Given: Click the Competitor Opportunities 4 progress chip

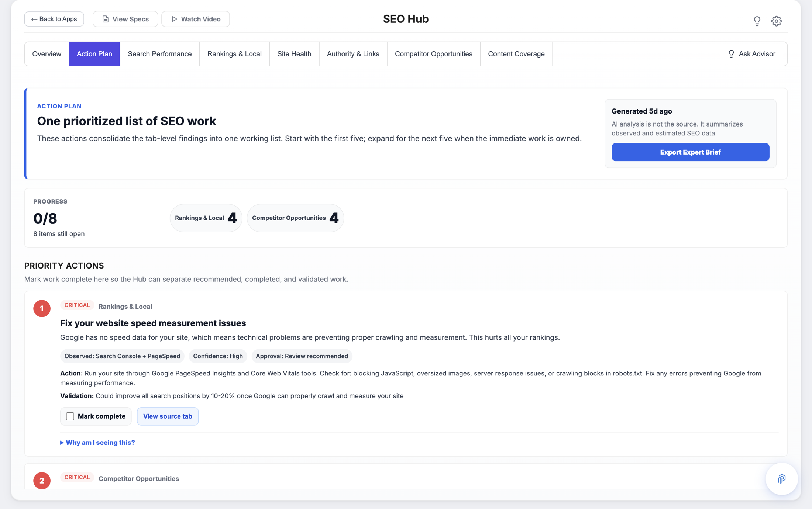Looking at the screenshot, I should pos(295,218).
